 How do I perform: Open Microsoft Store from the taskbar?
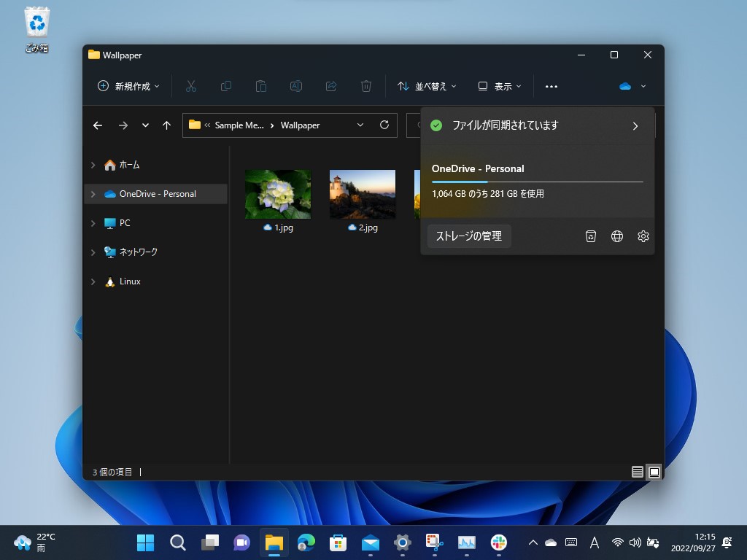338,542
